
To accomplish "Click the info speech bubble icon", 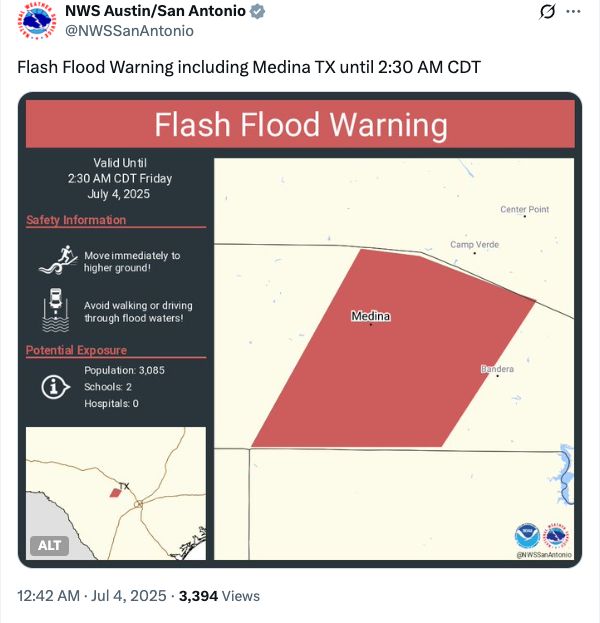I will coord(56,387).
